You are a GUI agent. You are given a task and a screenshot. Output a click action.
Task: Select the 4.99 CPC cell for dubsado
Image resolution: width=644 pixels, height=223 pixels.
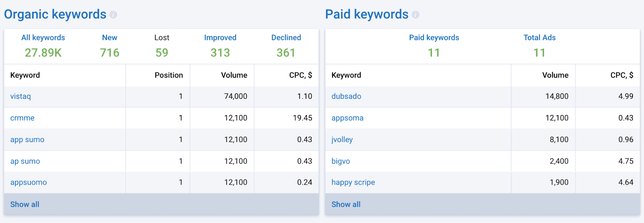point(608,96)
